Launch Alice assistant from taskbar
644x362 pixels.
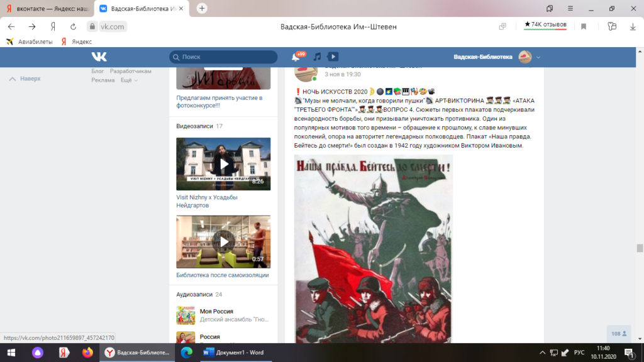tap(38, 353)
